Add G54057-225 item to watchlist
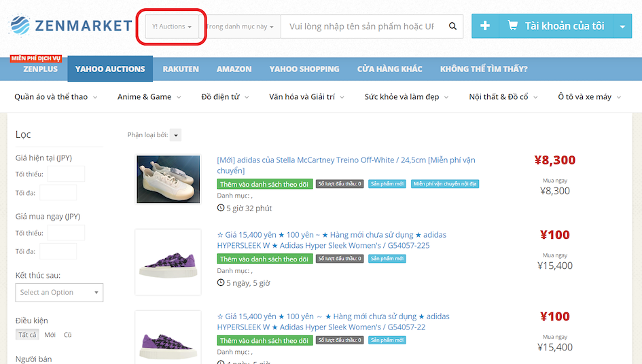Image resolution: width=642 pixels, height=364 pixels. click(264, 259)
